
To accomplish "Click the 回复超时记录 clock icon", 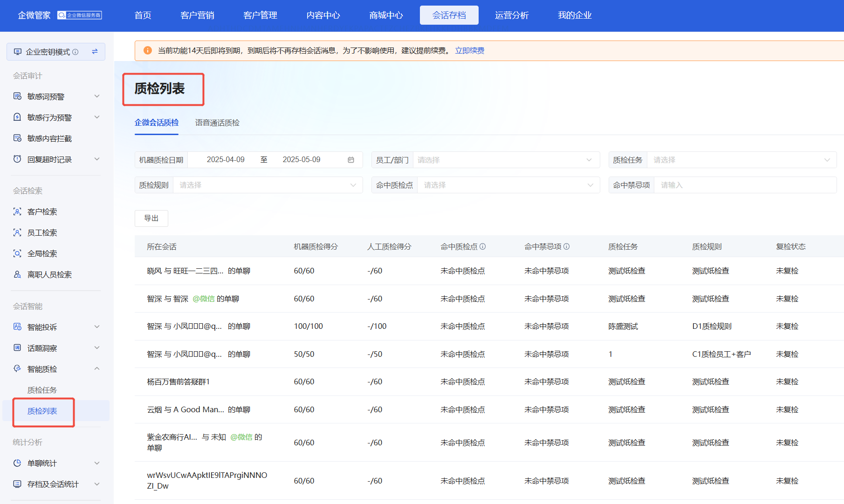I will pos(17,159).
